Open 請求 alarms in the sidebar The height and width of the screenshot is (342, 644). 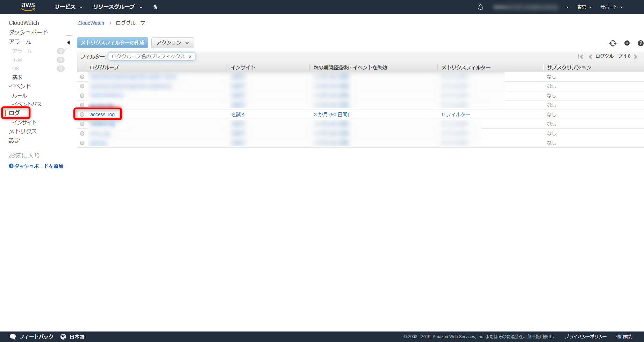(17, 77)
